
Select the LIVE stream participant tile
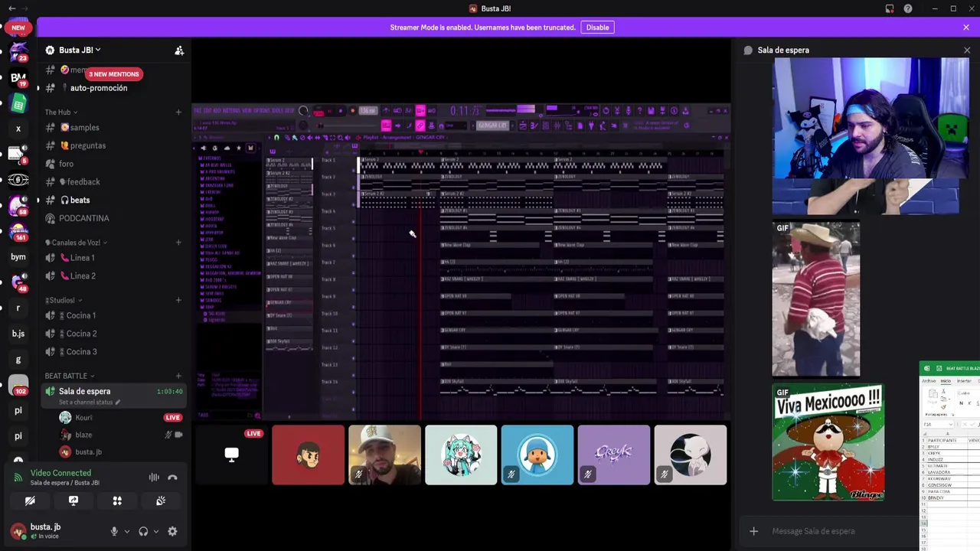pyautogui.click(x=231, y=455)
